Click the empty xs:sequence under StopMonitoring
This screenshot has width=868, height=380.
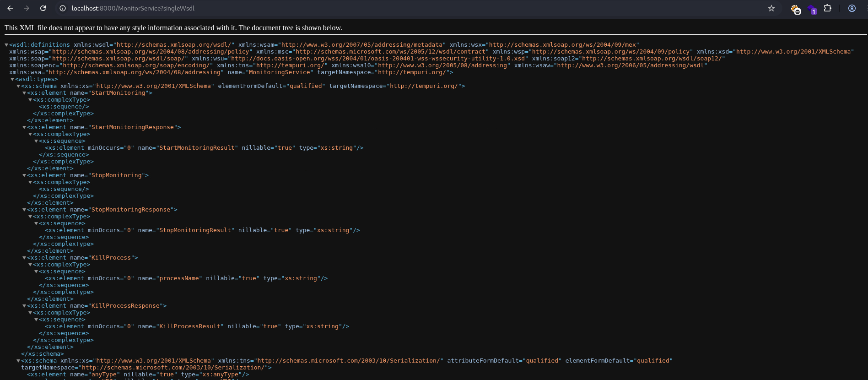click(x=64, y=189)
